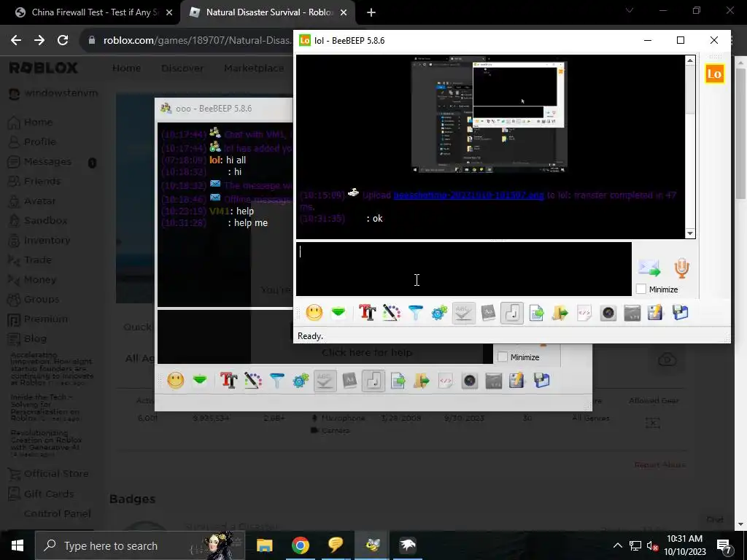Click the floppy-and-pencil icon in ooo chat
The height and width of the screenshot is (560, 747).
517,381
